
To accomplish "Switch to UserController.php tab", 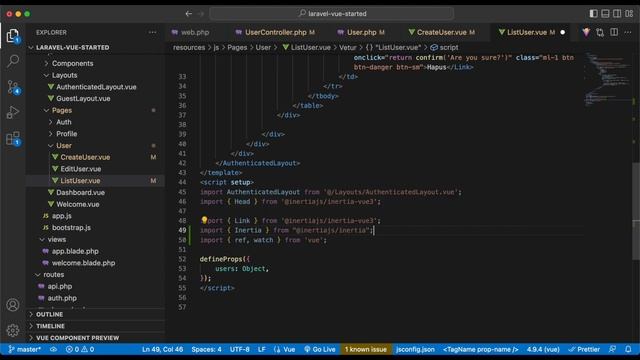I will pos(276,32).
